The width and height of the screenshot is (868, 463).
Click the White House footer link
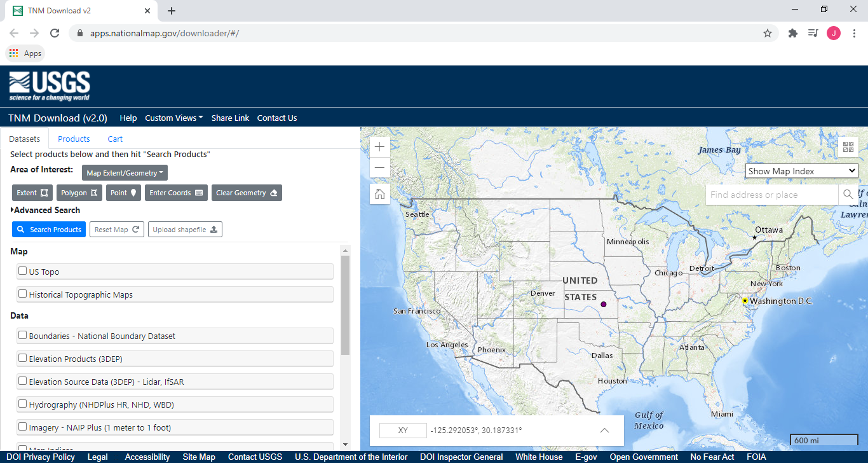[539, 457]
